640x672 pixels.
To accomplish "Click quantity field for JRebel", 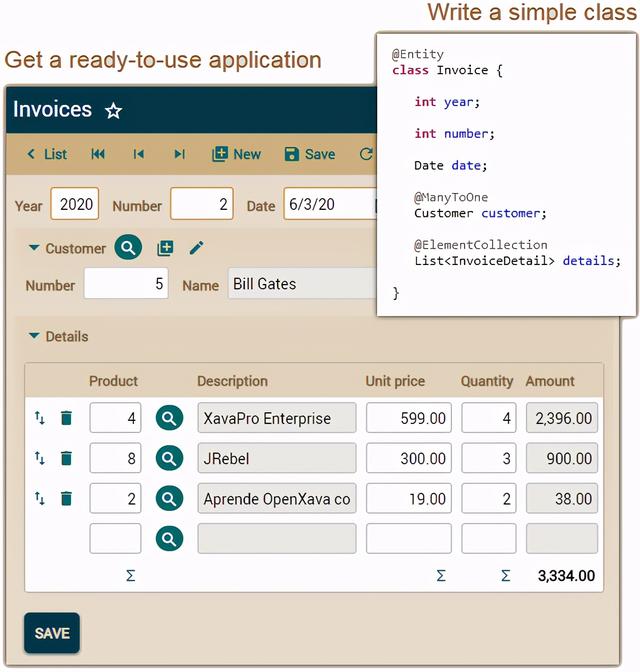I will click(489, 458).
